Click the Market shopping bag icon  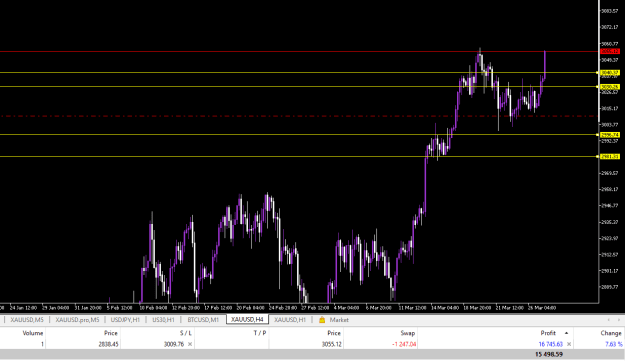pyautogui.click(x=322, y=320)
